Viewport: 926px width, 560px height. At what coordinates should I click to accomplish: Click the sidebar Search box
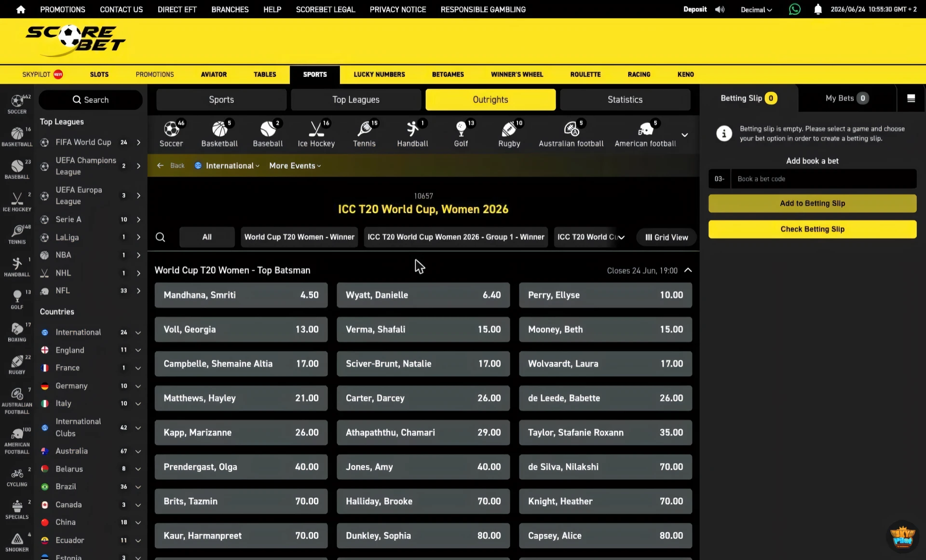[91, 100]
